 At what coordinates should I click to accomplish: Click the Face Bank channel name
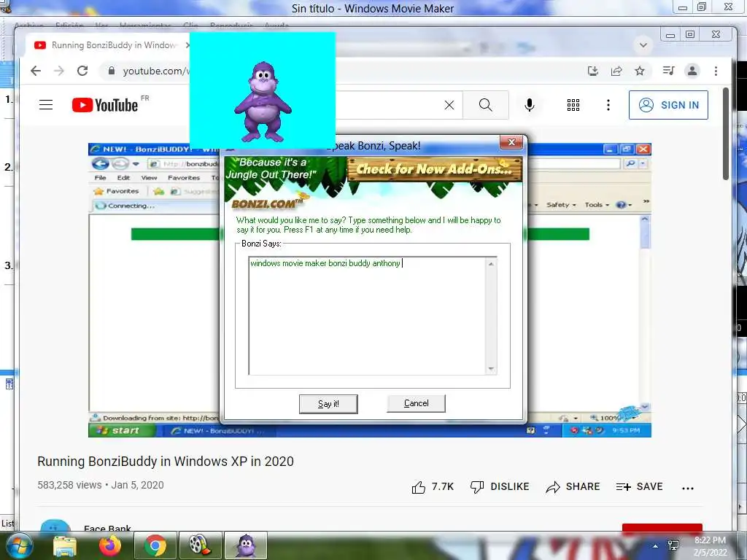[107, 528]
